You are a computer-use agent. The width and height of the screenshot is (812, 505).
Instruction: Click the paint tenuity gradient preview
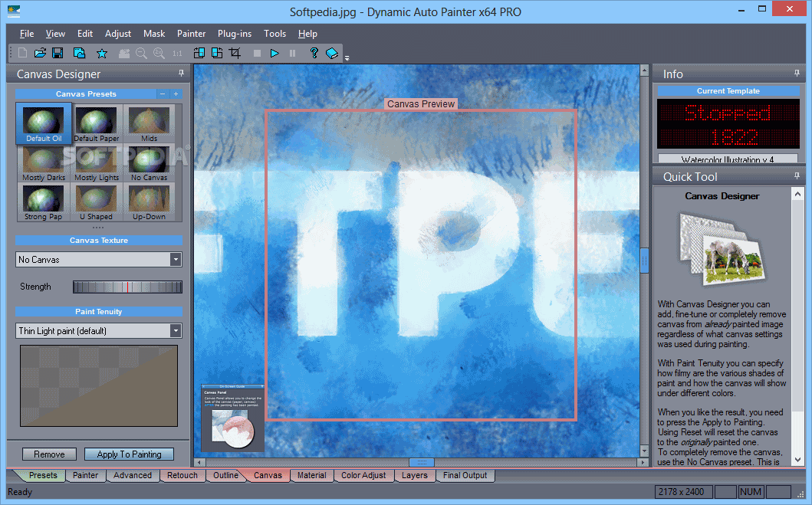tap(98, 386)
